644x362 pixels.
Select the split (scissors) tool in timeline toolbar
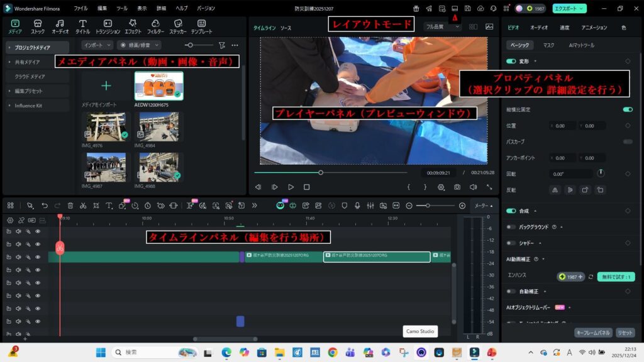pos(83,206)
